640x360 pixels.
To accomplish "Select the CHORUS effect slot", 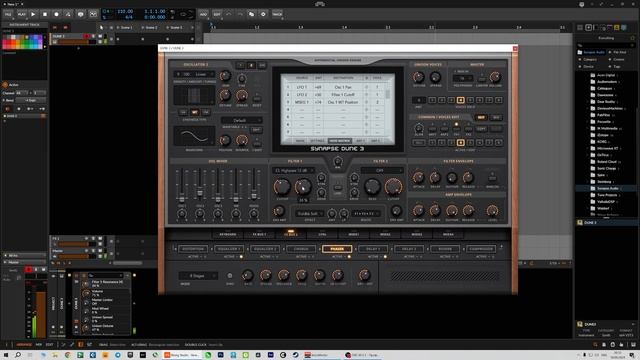I will pyautogui.click(x=301, y=249).
